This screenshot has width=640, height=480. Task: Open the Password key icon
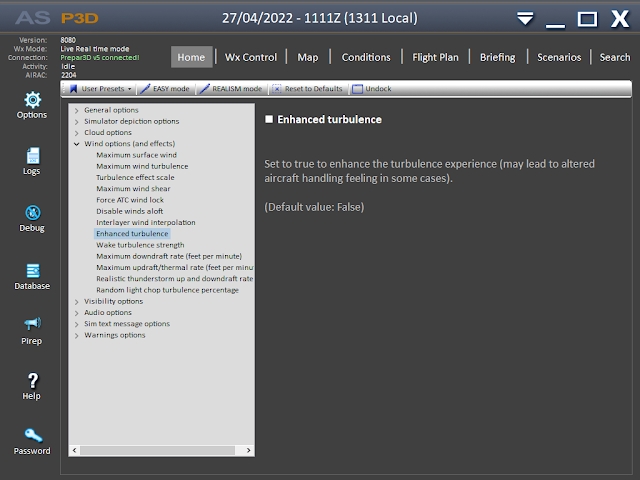[x=32, y=436]
